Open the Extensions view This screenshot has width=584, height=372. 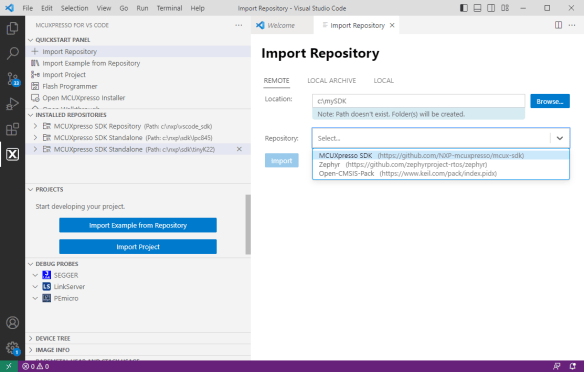(x=12, y=129)
